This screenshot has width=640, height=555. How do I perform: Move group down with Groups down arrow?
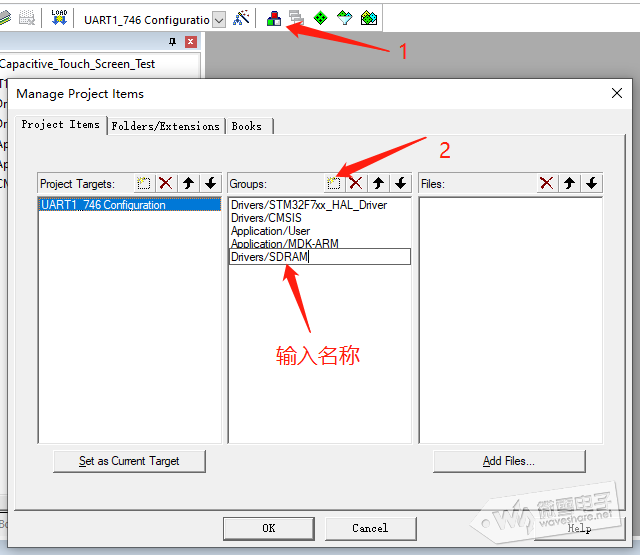point(400,183)
